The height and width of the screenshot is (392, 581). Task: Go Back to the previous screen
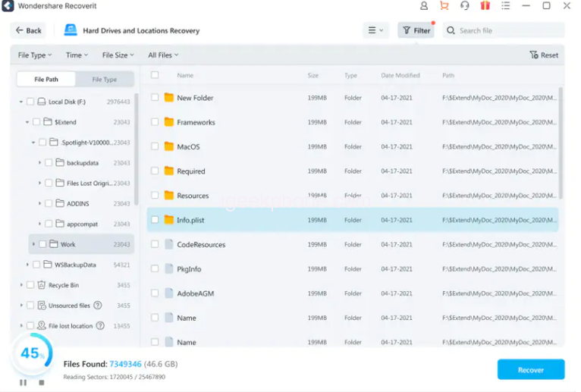[x=28, y=30]
